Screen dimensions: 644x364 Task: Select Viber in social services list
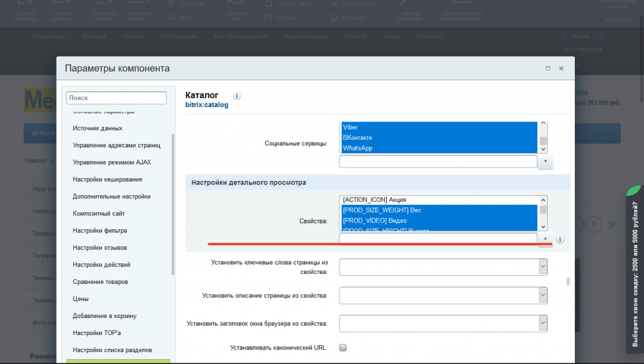point(439,127)
